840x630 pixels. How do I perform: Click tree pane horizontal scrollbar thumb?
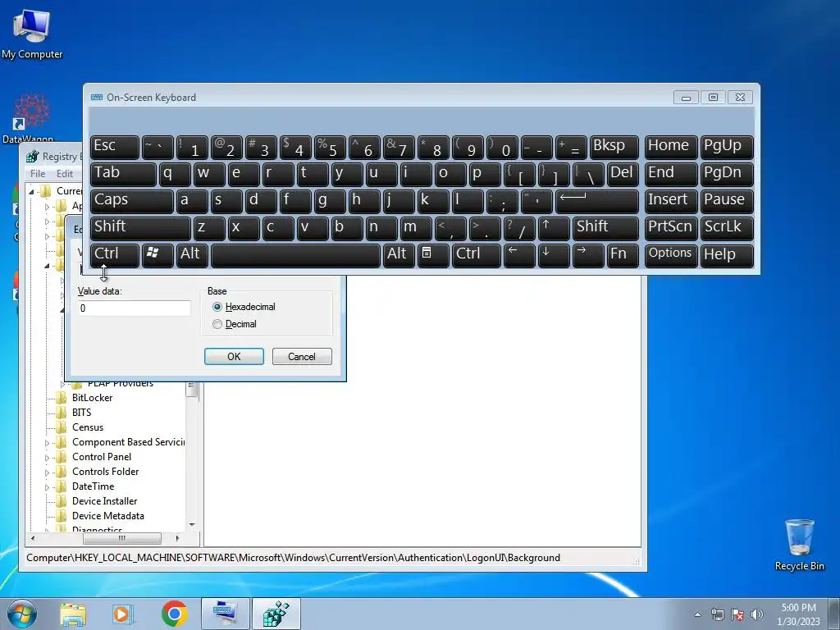[x=122, y=538]
